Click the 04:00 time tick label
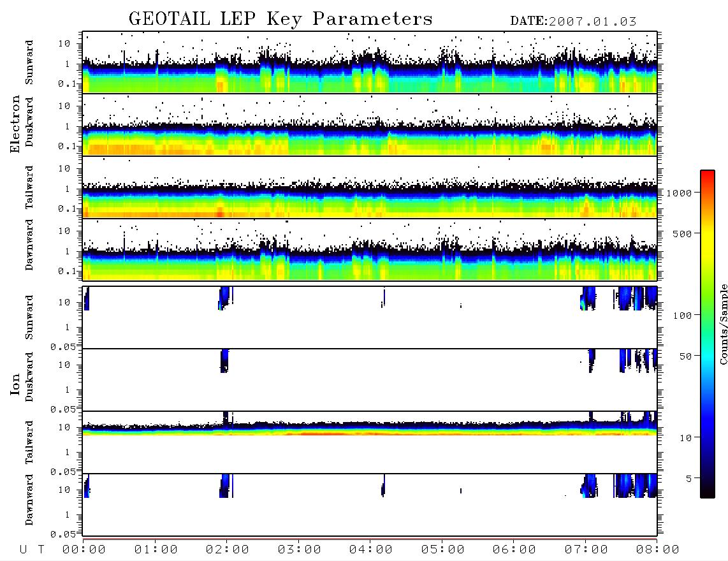 tap(370, 550)
